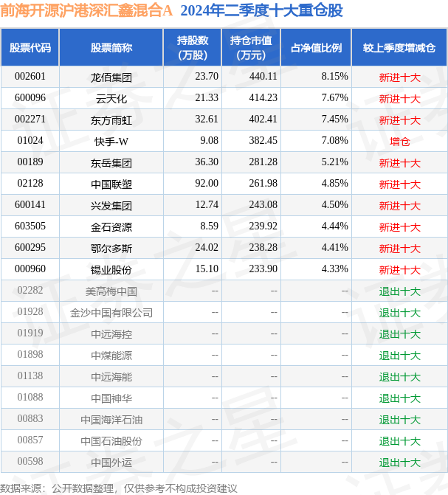Click the 持股数(万股) column header
The height and width of the screenshot is (495, 448).
(193, 48)
